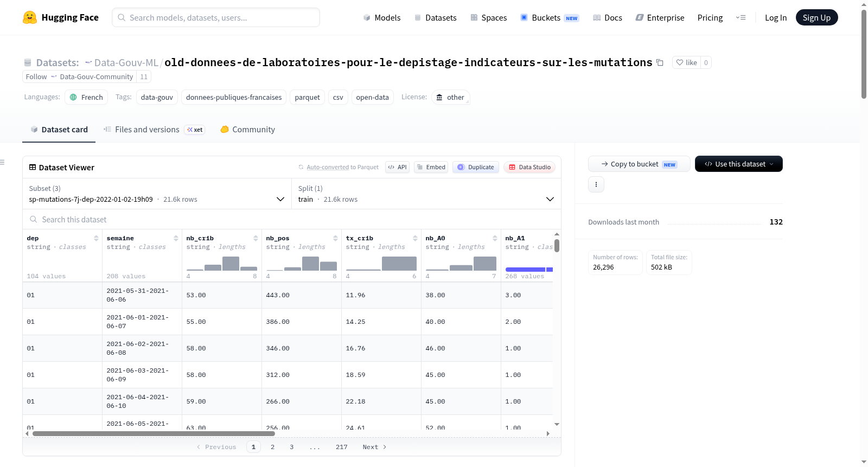
Task: Sort the tx_crib column
Action: click(x=415, y=238)
